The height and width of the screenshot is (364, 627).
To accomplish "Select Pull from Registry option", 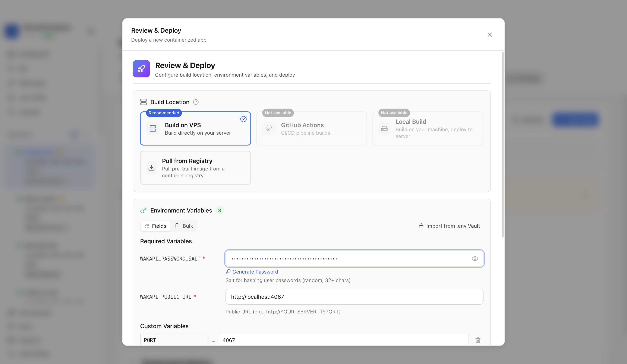I will click(196, 168).
